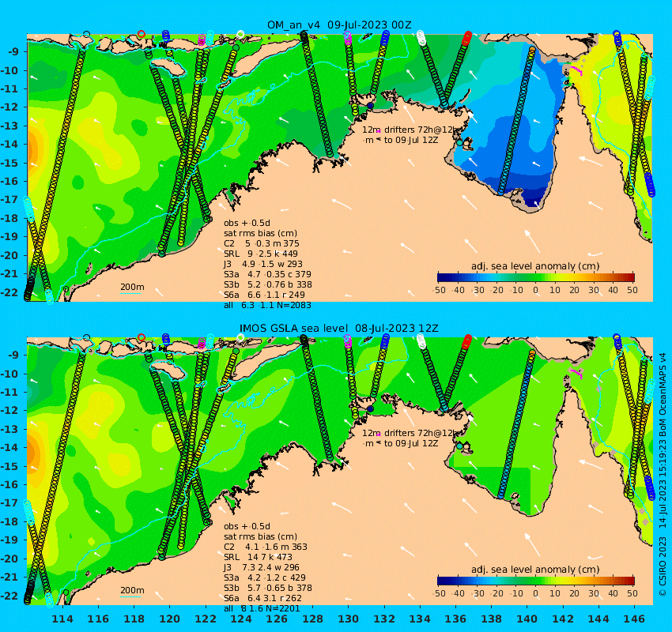
Task: Click the 'C2 4.1 1.6 m 363' row
Action: [x=266, y=547]
